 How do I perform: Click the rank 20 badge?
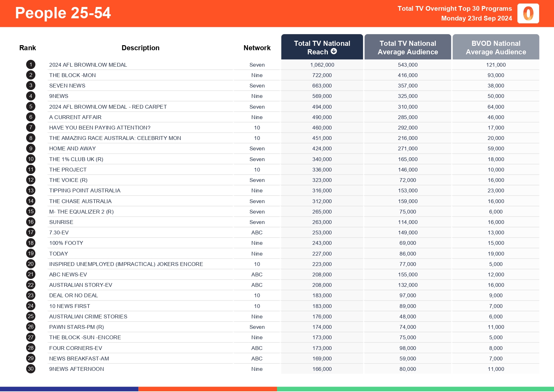[x=30, y=264]
